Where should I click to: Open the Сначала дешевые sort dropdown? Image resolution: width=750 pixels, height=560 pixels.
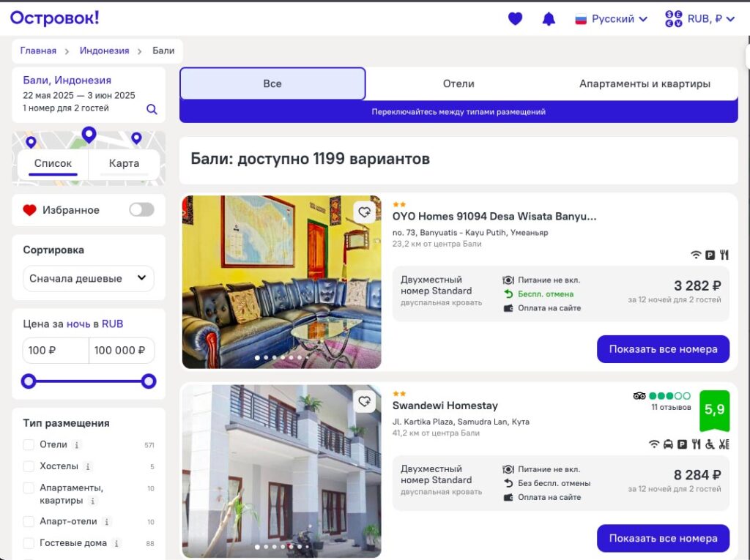(89, 278)
